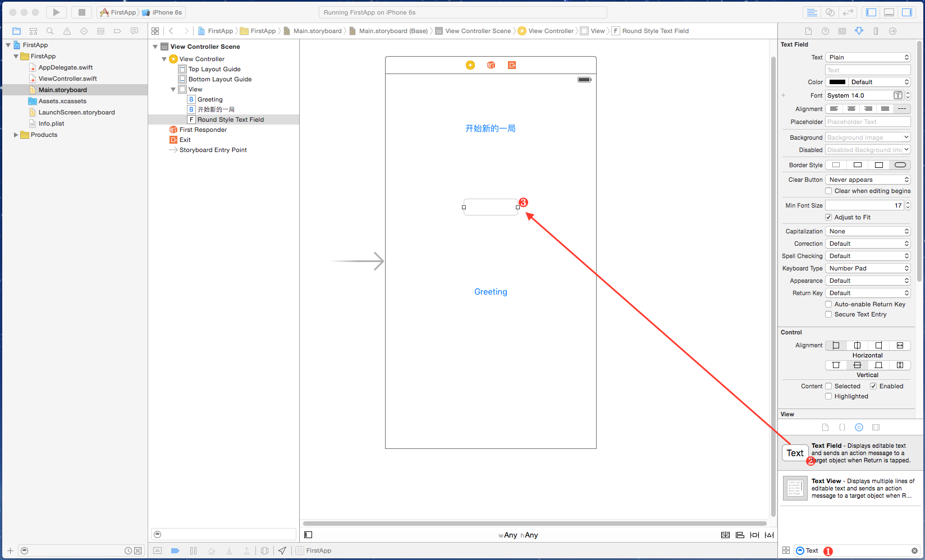Open the Search navigator icon

[50, 31]
